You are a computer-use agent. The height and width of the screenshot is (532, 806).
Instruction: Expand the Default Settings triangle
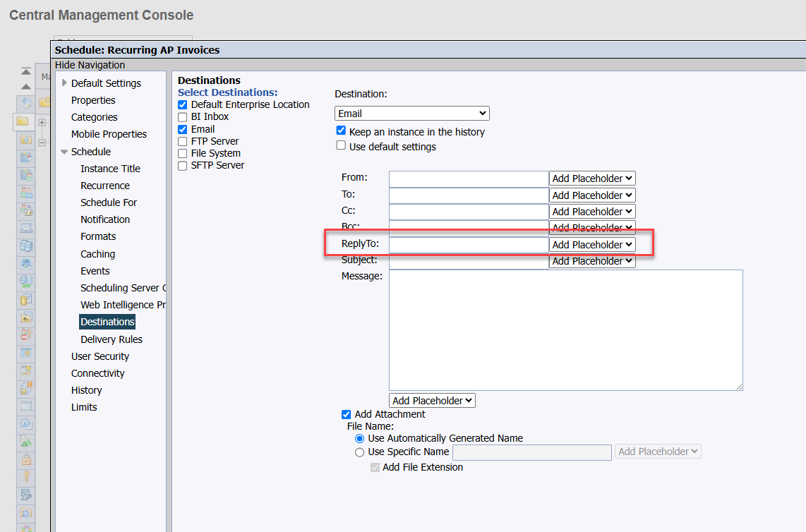[64, 83]
